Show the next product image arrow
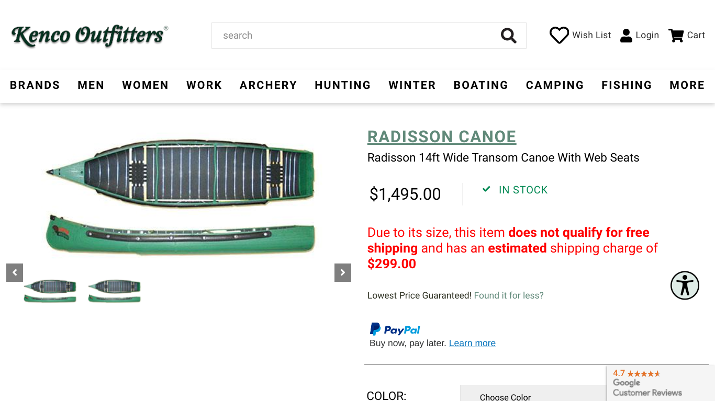715x401 pixels. click(342, 273)
